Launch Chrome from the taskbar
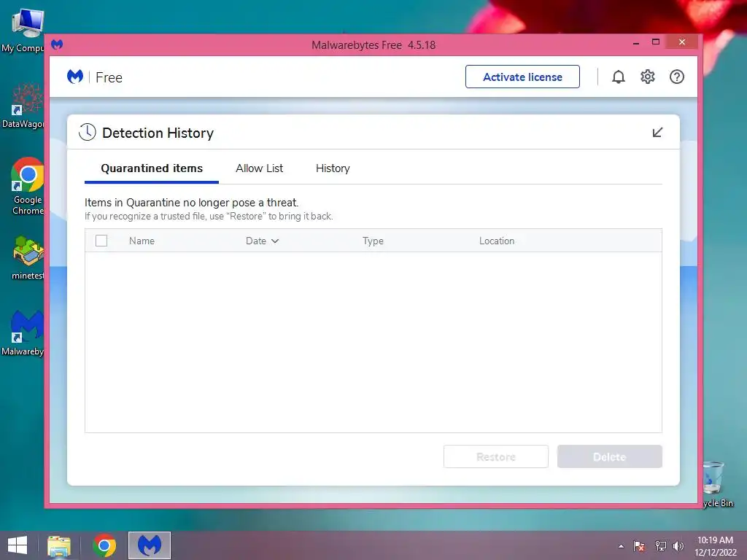Viewport: 747px width, 560px height. tap(104, 545)
